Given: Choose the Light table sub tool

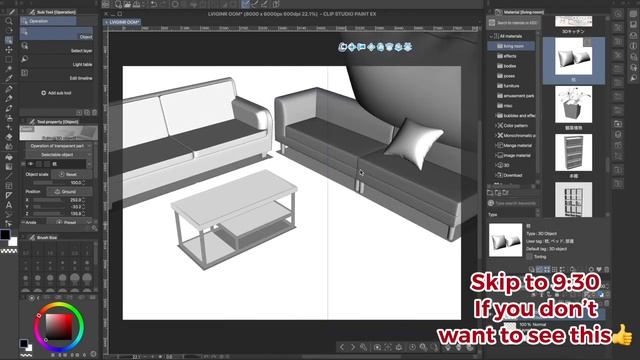Looking at the screenshot, I should point(57,61).
